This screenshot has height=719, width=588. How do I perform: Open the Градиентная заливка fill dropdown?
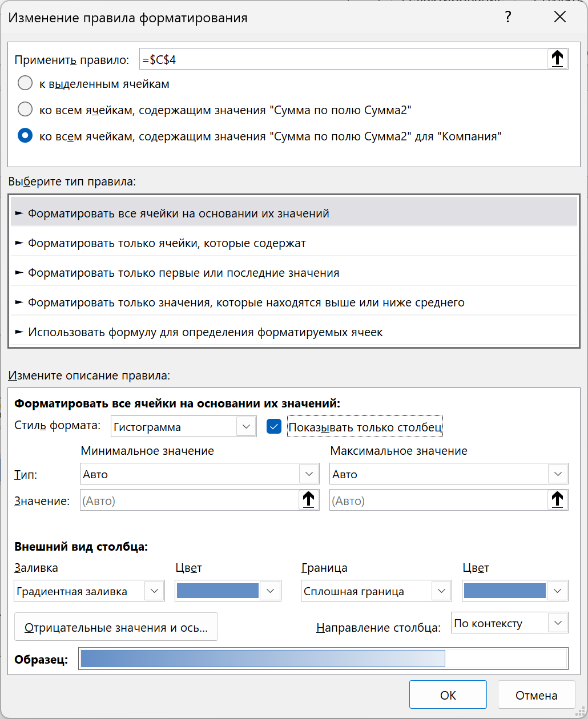pyautogui.click(x=154, y=591)
